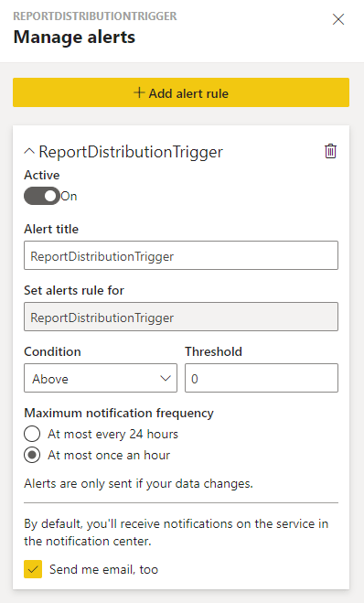Collapse the ReportDistributionTrigger rule section

[x=29, y=152]
